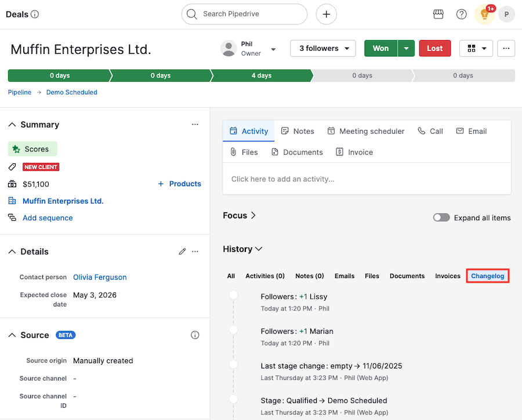Open the help question mark icon
The image size is (522, 420).
pos(462,14)
